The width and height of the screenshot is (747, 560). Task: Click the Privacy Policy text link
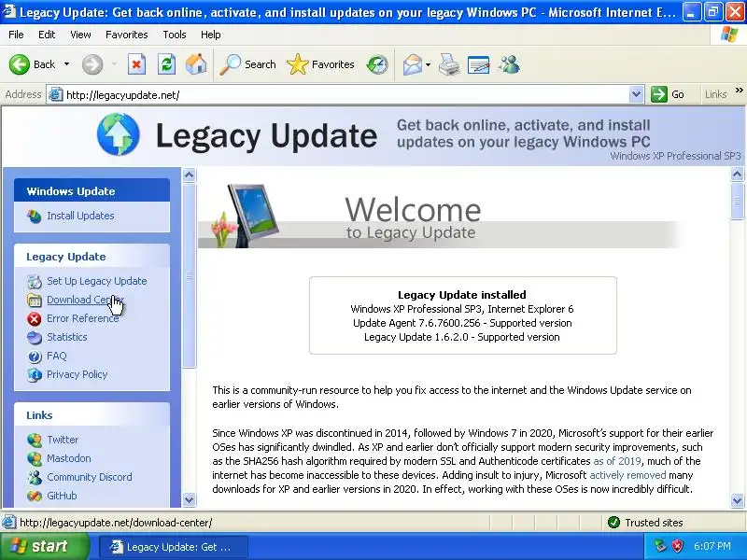(x=78, y=374)
